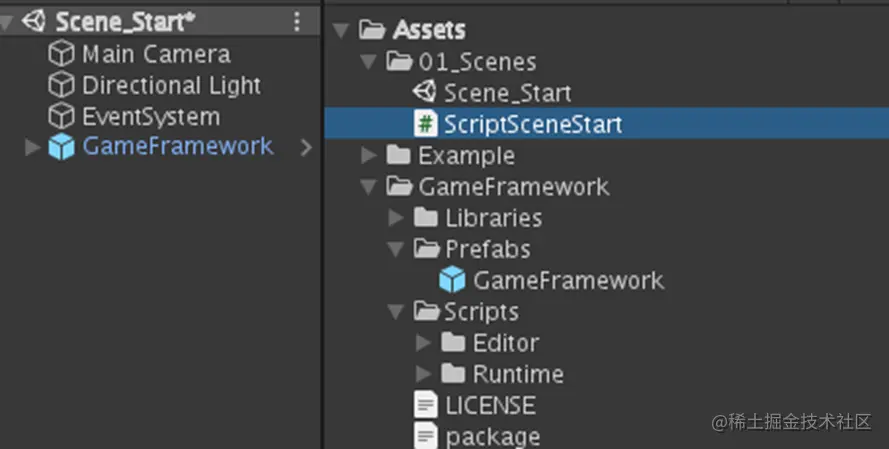Click the package file icon
The height and width of the screenshot is (449, 889).
[426, 436]
